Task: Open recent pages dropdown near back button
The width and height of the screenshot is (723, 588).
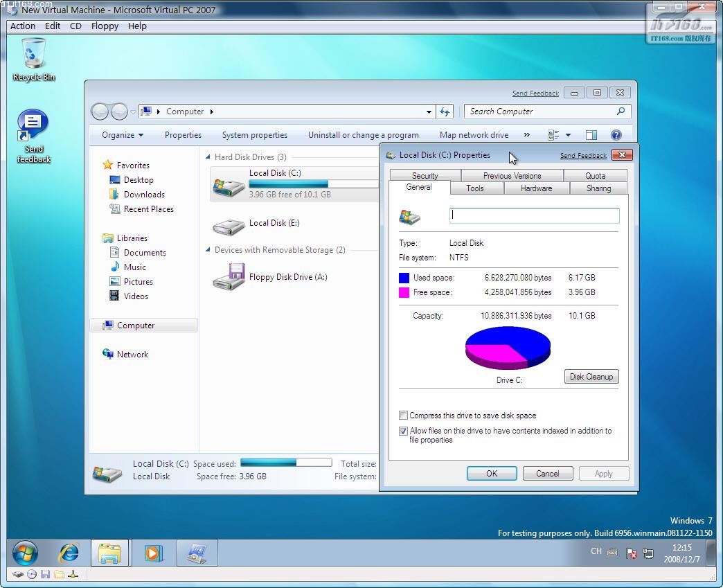Action: pyautogui.click(x=133, y=112)
